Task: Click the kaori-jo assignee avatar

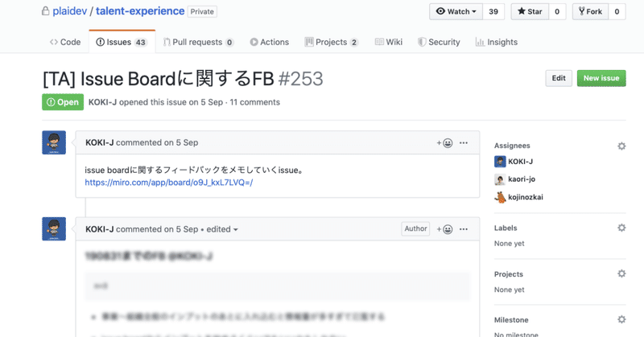Action: [x=500, y=179]
